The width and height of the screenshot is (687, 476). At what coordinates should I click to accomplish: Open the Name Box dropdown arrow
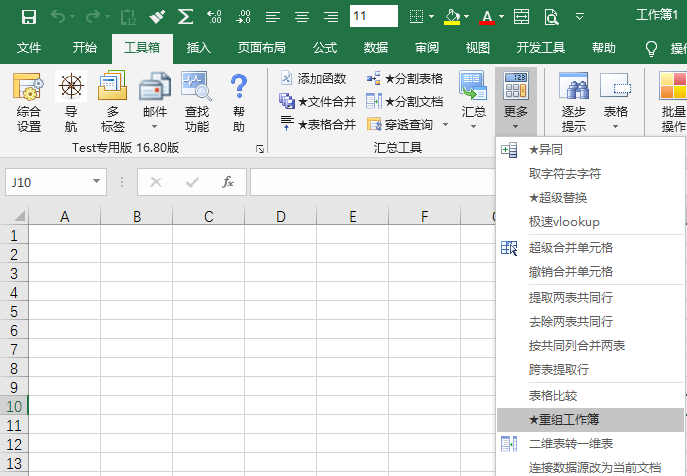97,182
